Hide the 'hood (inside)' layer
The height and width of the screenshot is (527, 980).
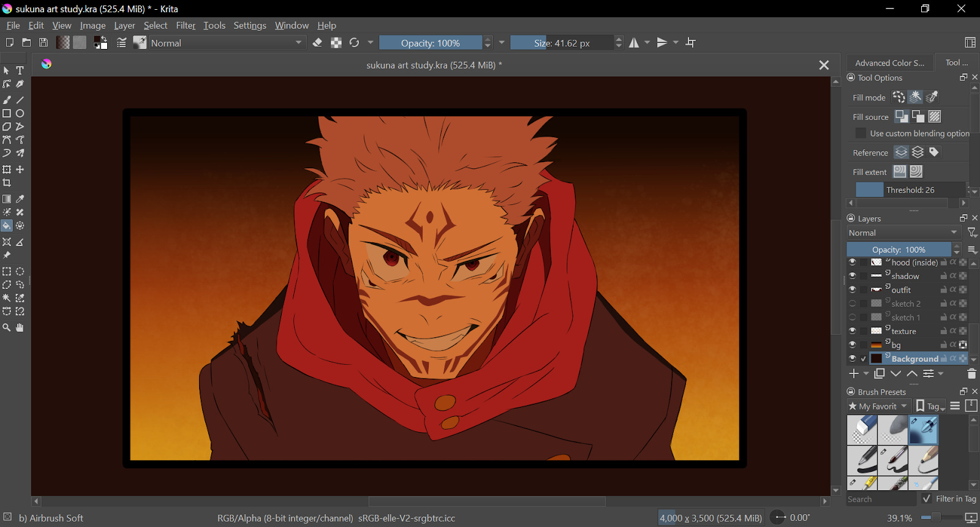(x=852, y=262)
